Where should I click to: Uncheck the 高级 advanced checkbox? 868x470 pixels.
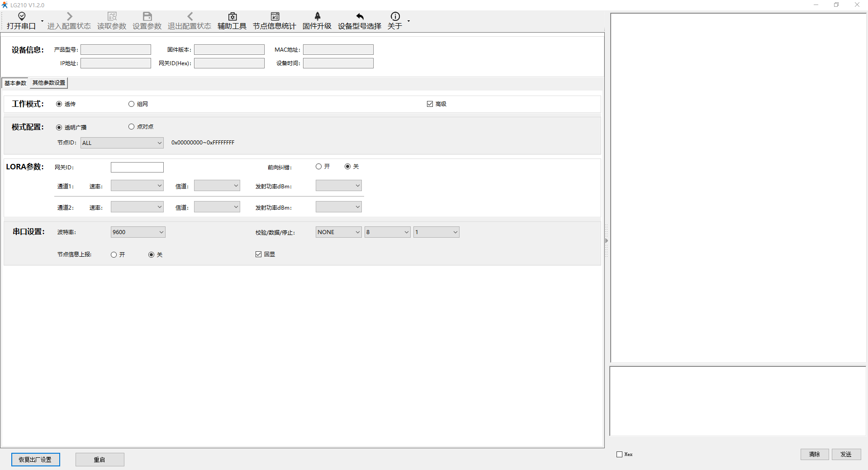[x=430, y=104]
